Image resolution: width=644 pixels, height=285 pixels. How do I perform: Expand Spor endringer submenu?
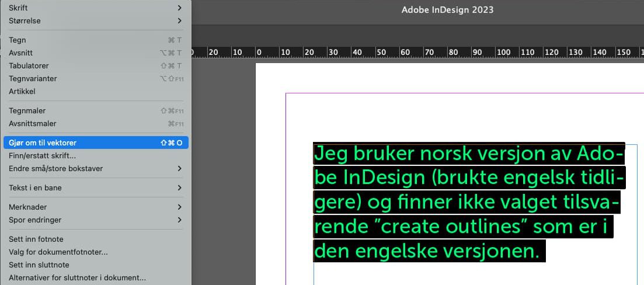tap(35, 220)
